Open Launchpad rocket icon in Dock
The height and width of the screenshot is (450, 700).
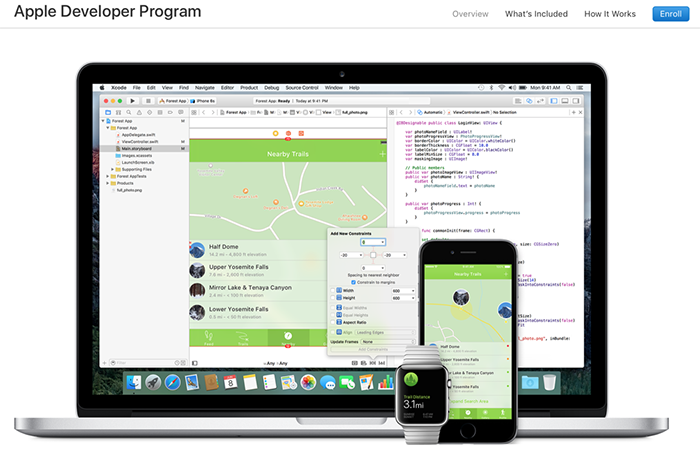pos(153,383)
